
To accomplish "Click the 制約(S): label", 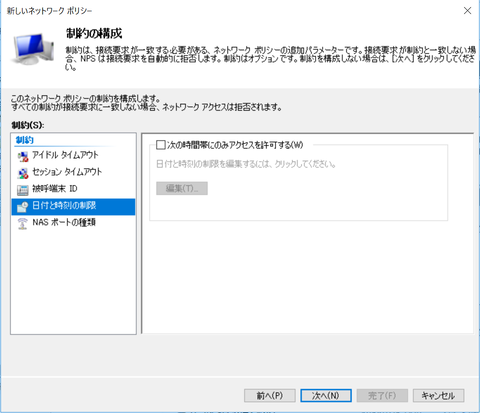I will click(28, 125).
